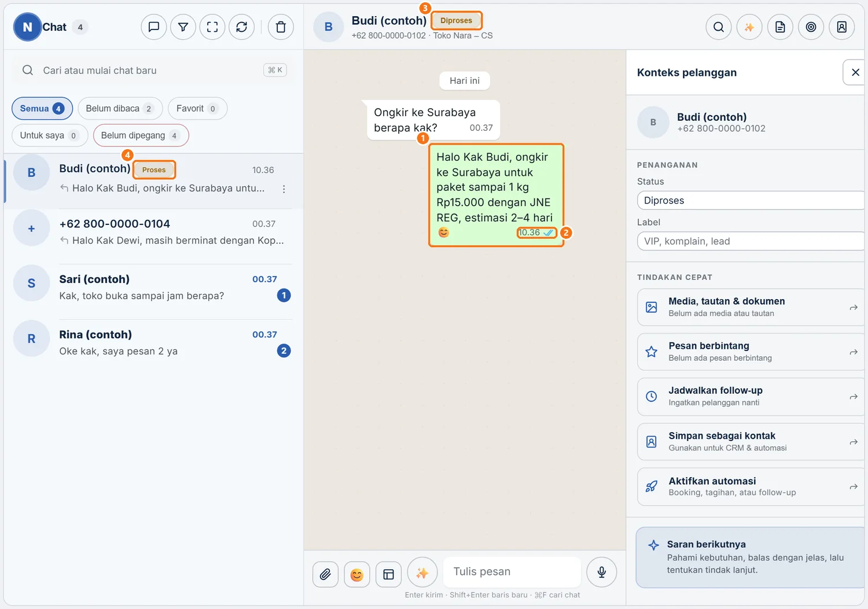This screenshot has height=609, width=868.
Task: Open the Status dropdown showing Diproses
Action: coord(751,200)
